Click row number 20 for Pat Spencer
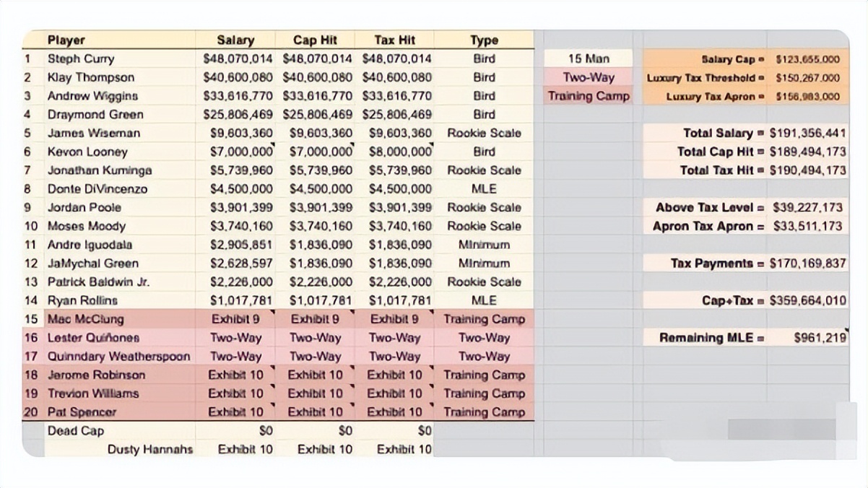The height and width of the screenshot is (488, 868). [x=32, y=412]
